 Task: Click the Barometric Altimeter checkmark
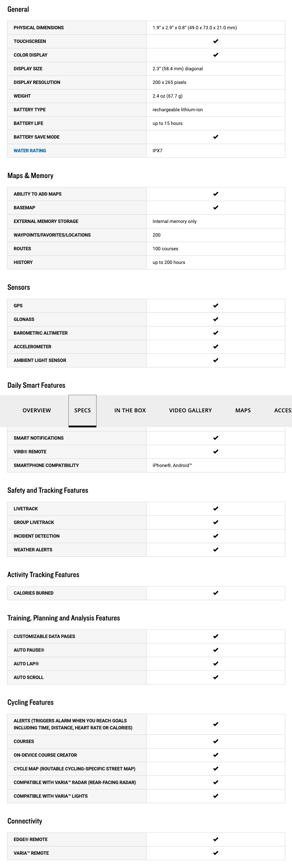point(216,333)
